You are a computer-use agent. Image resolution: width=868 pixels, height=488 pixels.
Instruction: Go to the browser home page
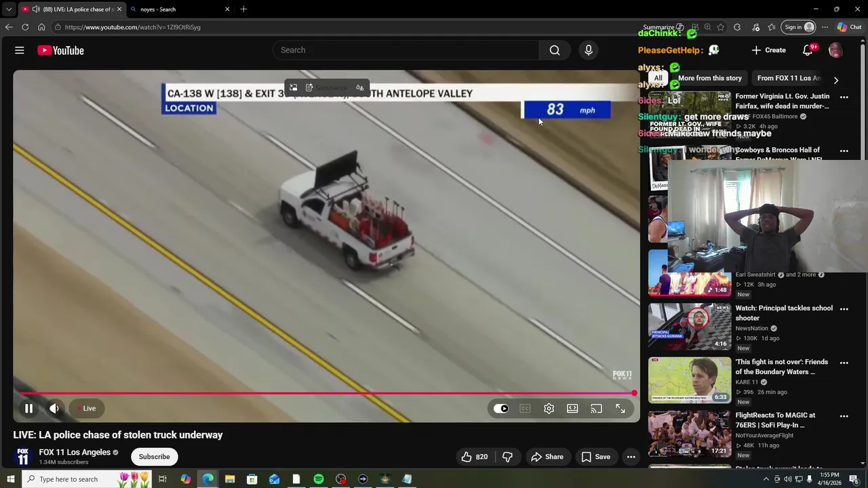click(41, 27)
